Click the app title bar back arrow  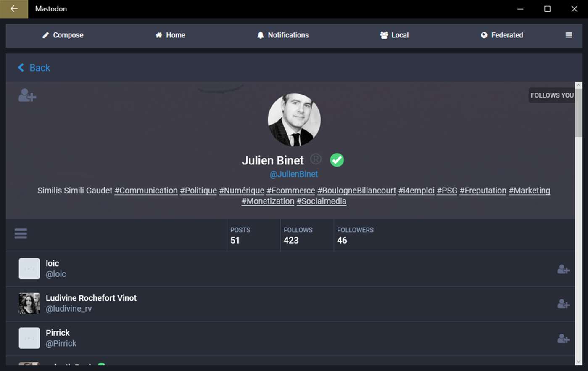click(14, 9)
